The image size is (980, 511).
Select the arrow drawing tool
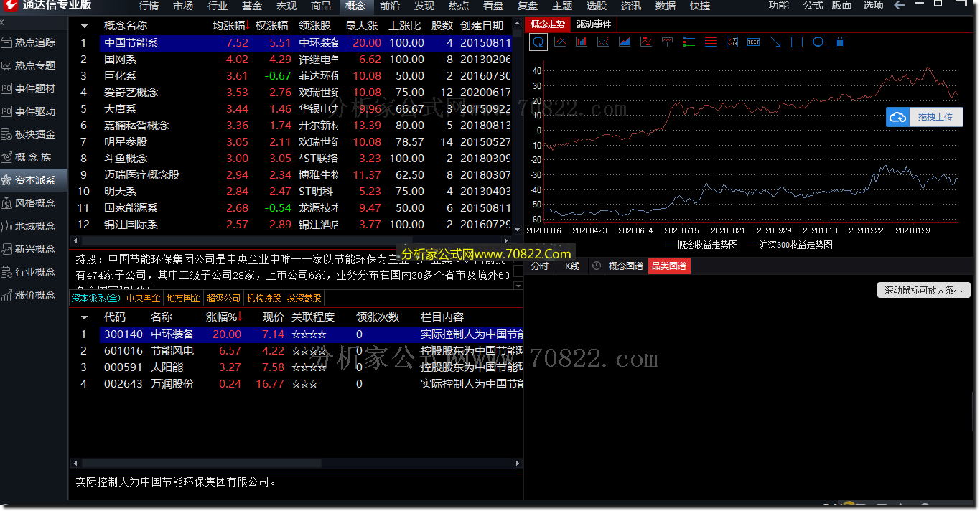pos(775,42)
